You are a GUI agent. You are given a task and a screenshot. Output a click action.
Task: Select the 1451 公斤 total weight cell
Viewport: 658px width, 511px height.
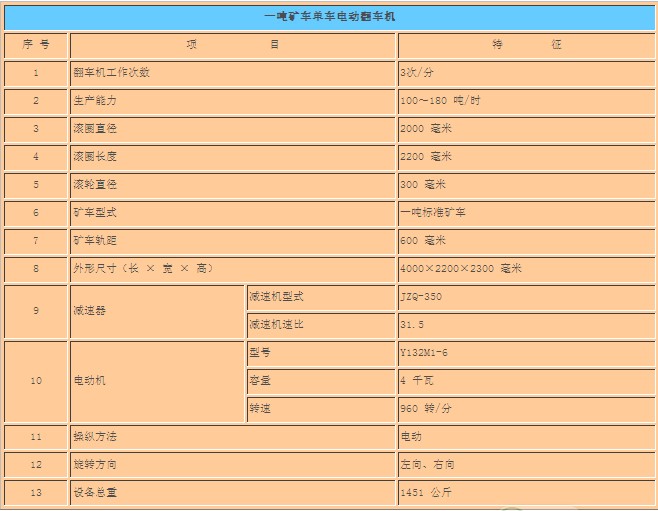424,493
